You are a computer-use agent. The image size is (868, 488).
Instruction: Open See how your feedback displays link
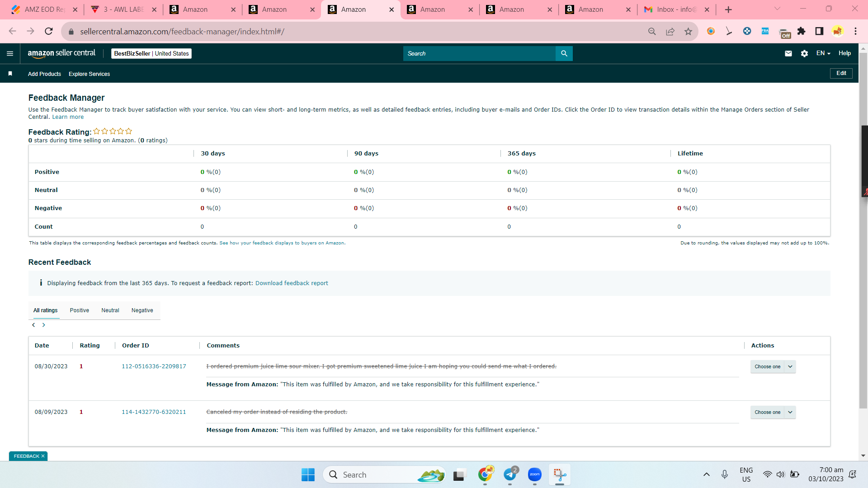pyautogui.click(x=282, y=243)
